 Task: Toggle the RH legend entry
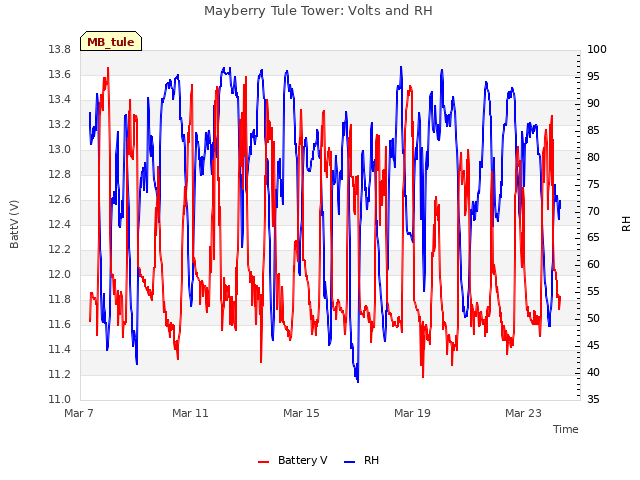tap(362, 460)
